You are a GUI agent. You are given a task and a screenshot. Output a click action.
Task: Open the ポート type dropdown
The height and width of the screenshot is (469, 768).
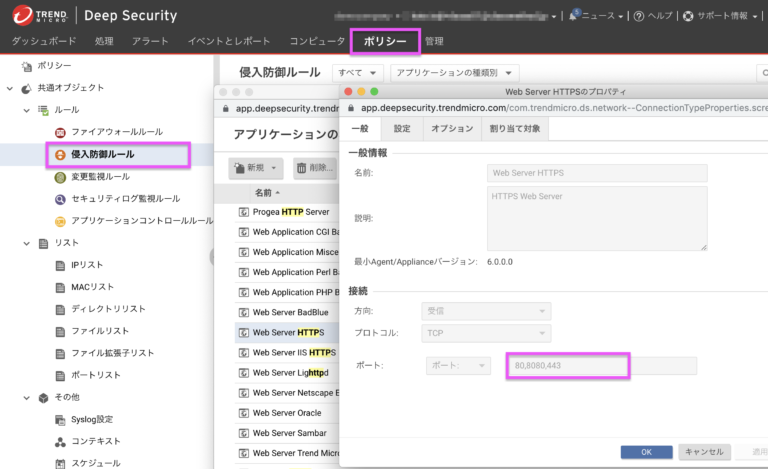[x=458, y=366]
